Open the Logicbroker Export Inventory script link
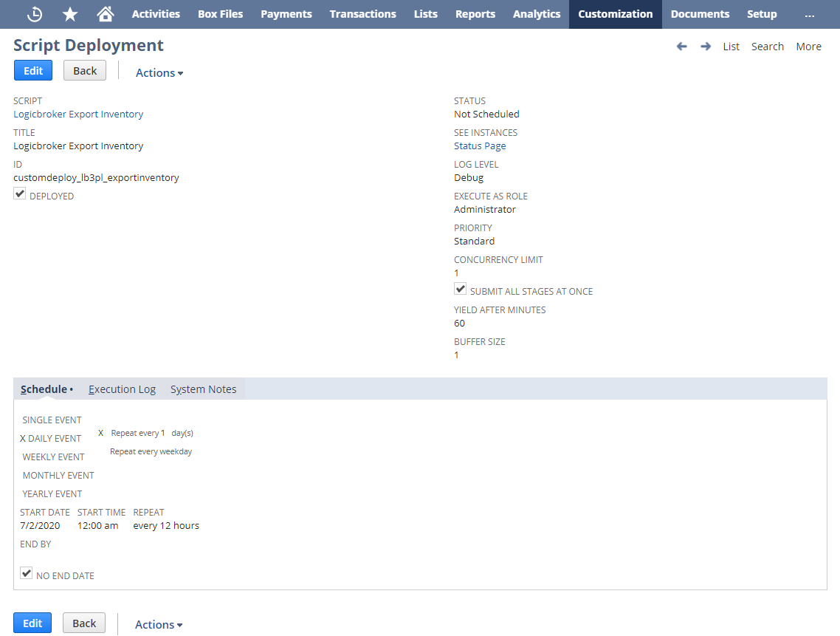This screenshot has width=840, height=636. point(78,114)
